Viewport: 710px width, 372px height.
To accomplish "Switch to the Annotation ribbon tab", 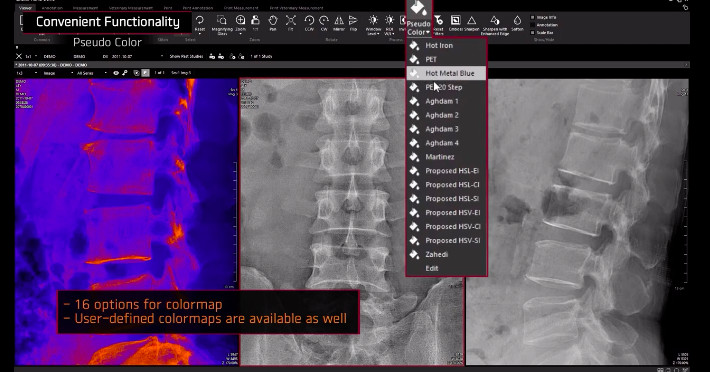I will (x=52, y=8).
